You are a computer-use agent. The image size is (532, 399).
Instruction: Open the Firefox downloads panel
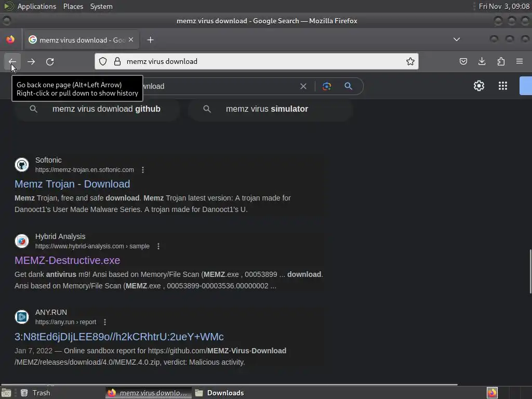tap(482, 61)
